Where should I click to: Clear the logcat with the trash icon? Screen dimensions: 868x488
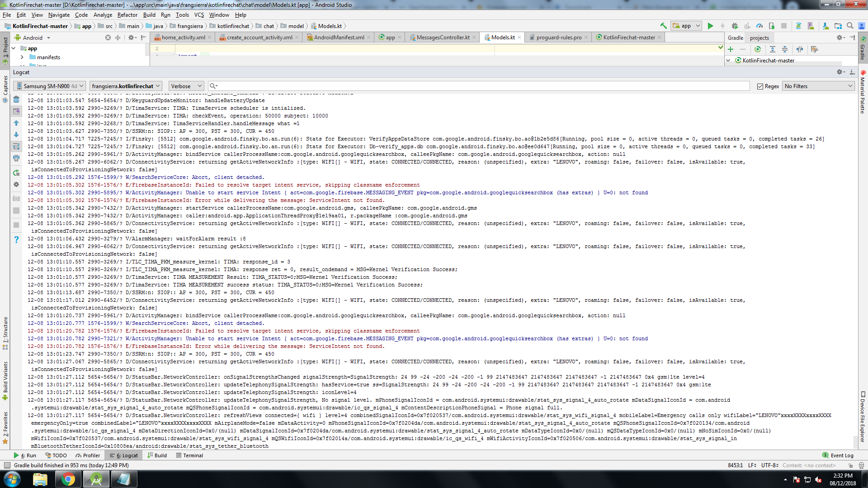tap(16, 99)
